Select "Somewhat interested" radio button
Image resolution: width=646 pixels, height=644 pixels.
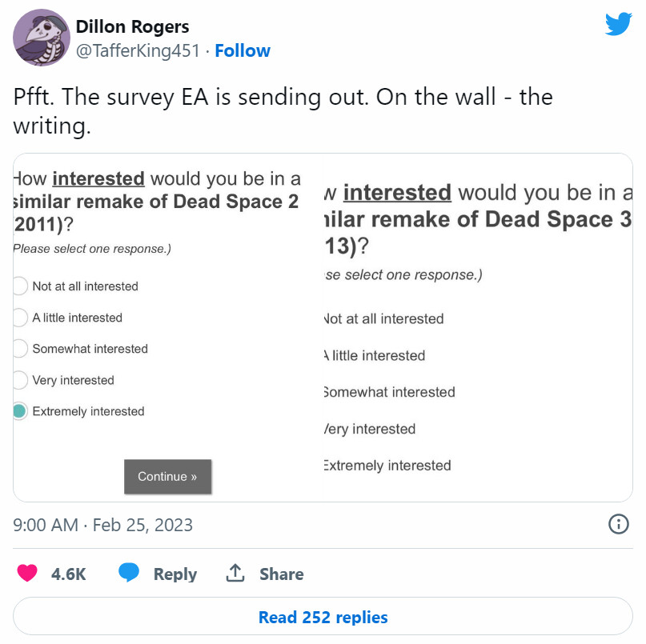(19, 349)
